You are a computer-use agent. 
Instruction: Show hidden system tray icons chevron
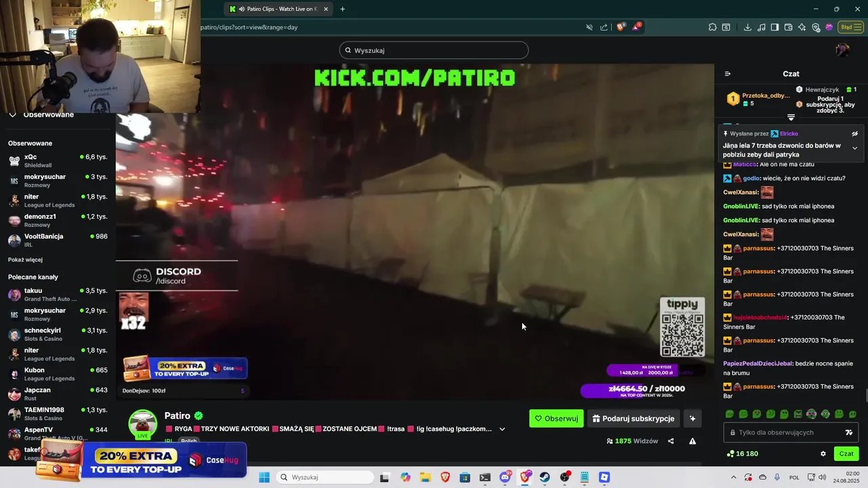pos(733,477)
